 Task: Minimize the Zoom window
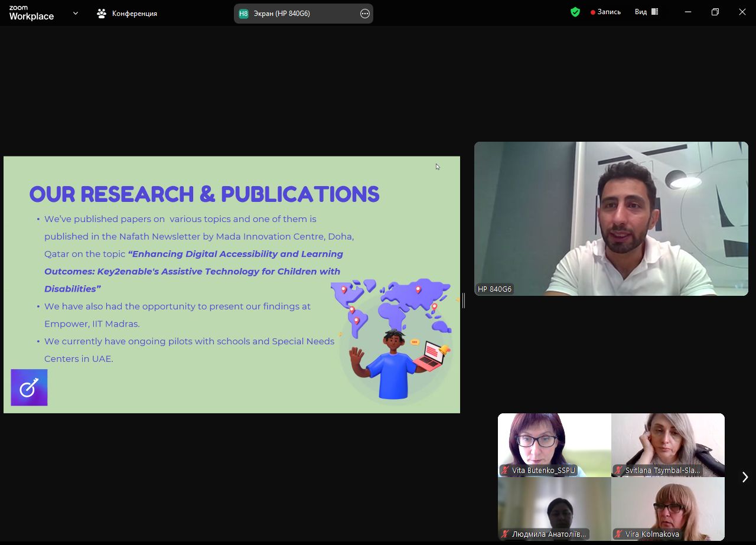(688, 12)
